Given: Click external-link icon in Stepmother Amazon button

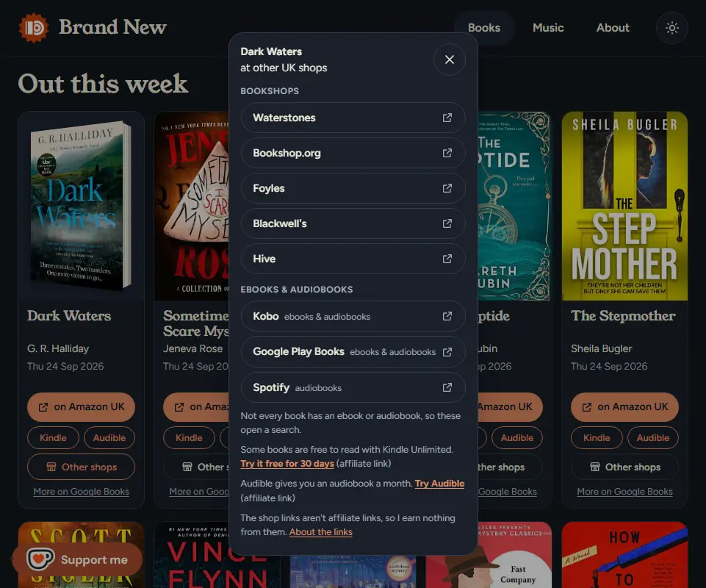Looking at the screenshot, I should pyautogui.click(x=587, y=407).
